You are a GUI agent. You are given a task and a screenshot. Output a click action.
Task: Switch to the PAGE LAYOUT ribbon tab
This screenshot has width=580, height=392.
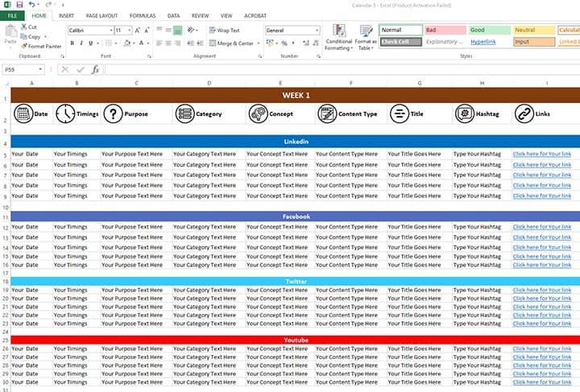[101, 15]
